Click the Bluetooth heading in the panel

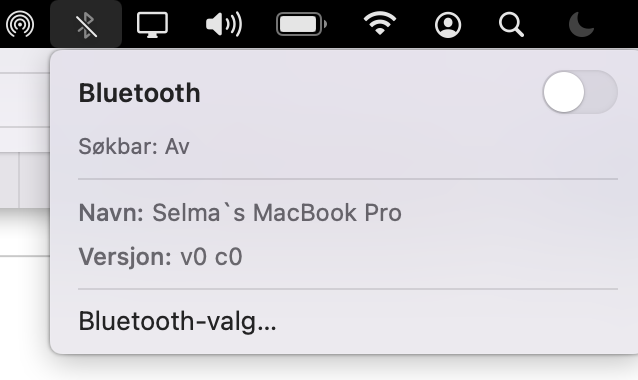pyautogui.click(x=140, y=93)
